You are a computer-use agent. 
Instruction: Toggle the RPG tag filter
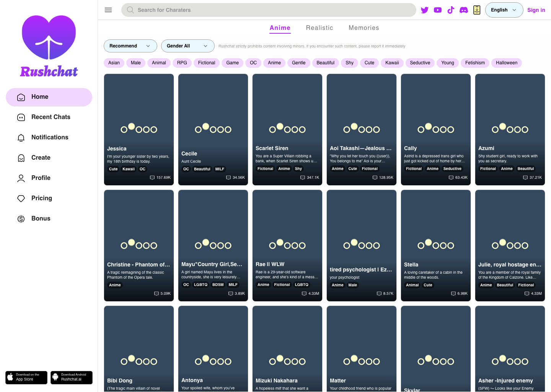click(x=182, y=63)
